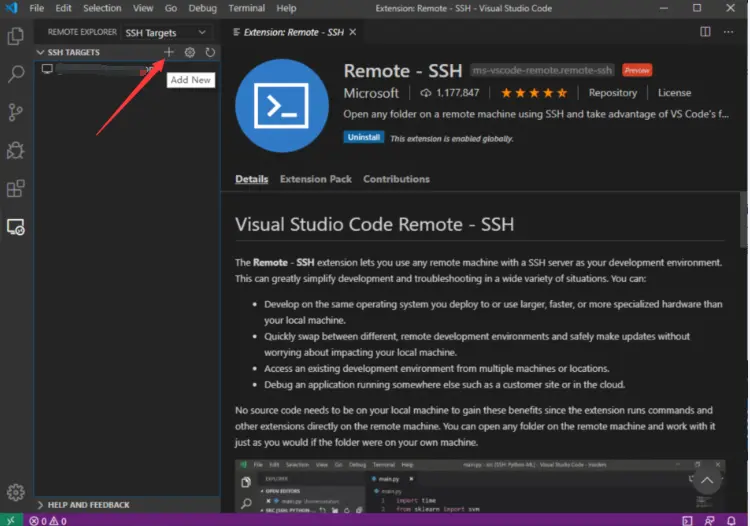Click the ms-vscode-remote.remote-ssh identifier
The height and width of the screenshot is (526, 750).
542,70
